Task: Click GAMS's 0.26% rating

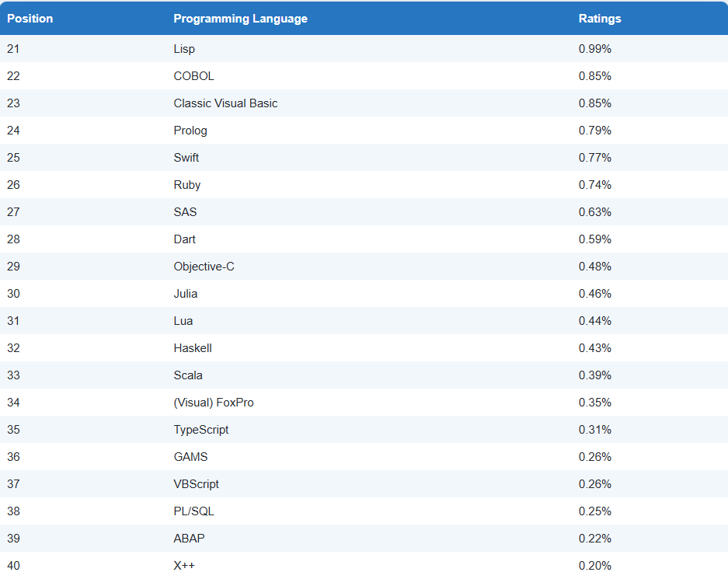Action: [594, 457]
